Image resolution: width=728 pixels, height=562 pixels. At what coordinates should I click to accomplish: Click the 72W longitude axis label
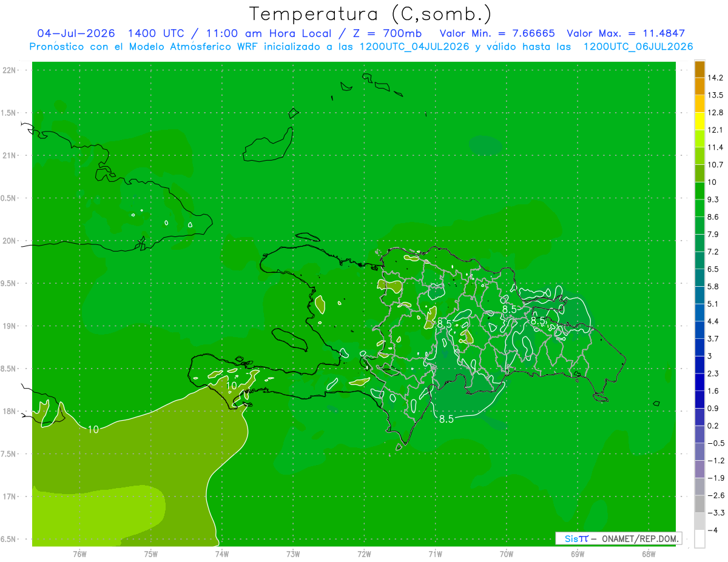(x=364, y=554)
